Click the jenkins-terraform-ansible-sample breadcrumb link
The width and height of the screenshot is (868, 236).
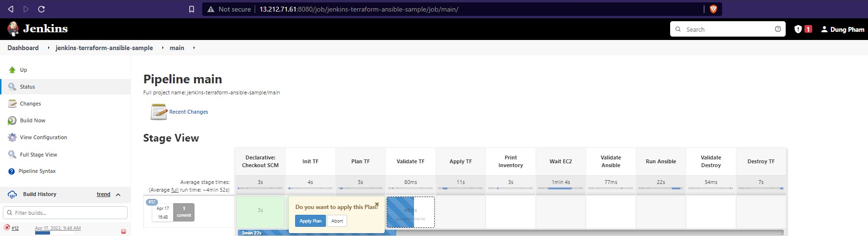click(x=104, y=48)
